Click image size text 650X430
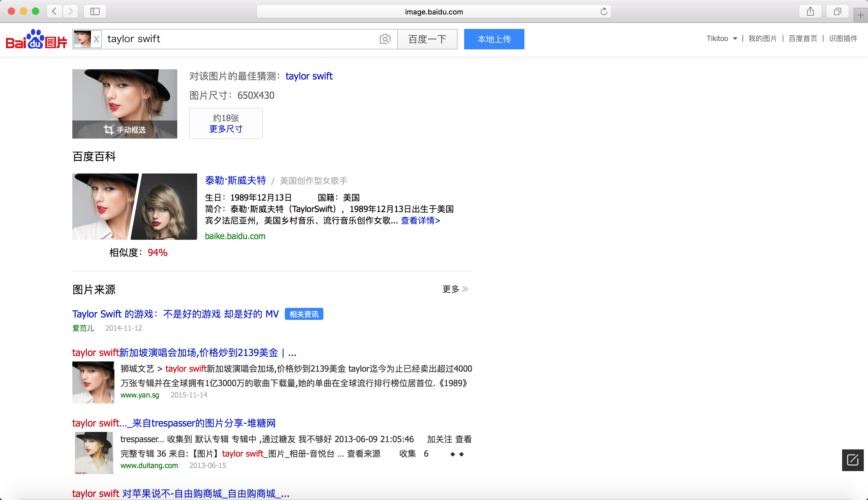This screenshot has height=500, width=868. (x=256, y=95)
